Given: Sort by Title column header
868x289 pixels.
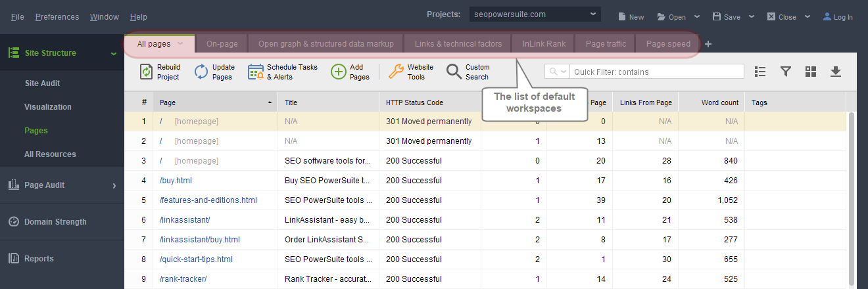Looking at the screenshot, I should (328, 102).
